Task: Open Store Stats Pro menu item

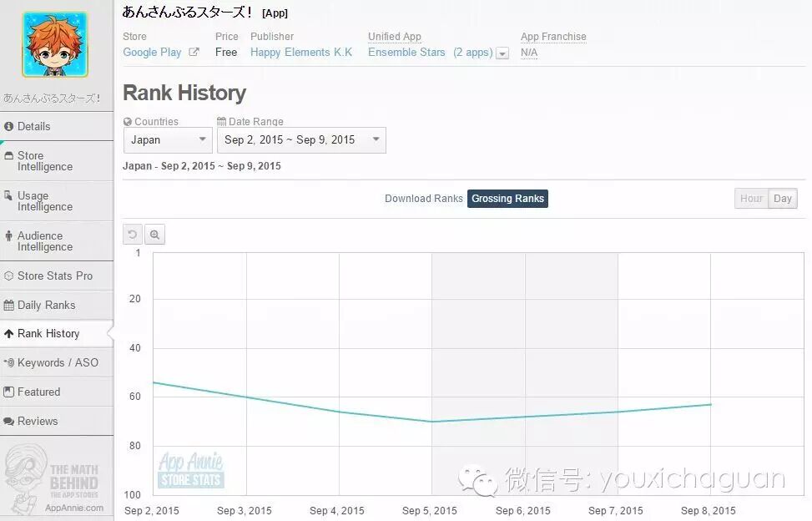Action: tap(57, 276)
